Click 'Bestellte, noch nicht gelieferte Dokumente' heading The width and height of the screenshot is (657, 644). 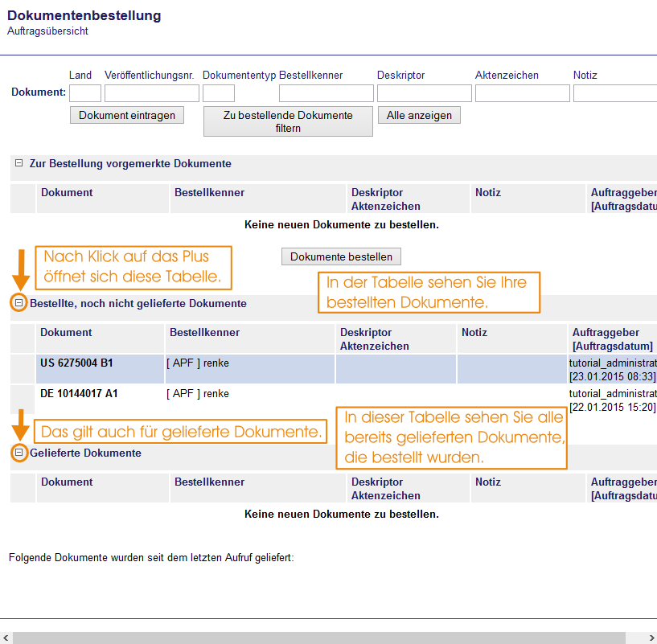[138, 303]
